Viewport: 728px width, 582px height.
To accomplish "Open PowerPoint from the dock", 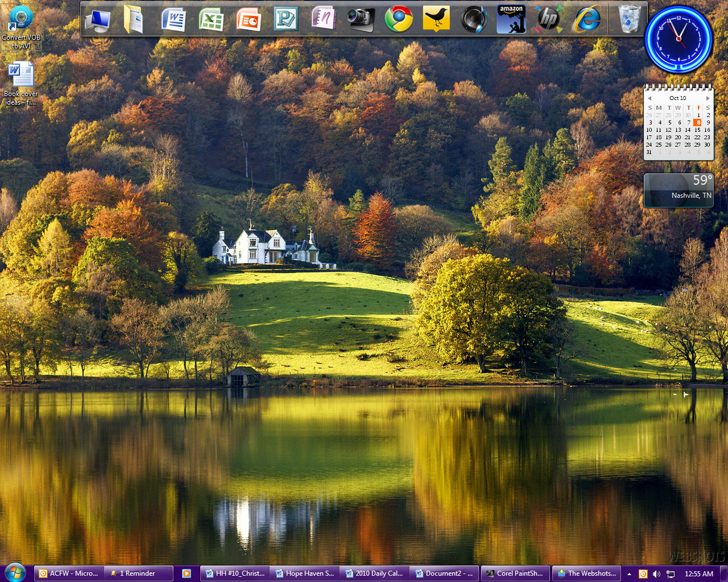I will pyautogui.click(x=248, y=19).
